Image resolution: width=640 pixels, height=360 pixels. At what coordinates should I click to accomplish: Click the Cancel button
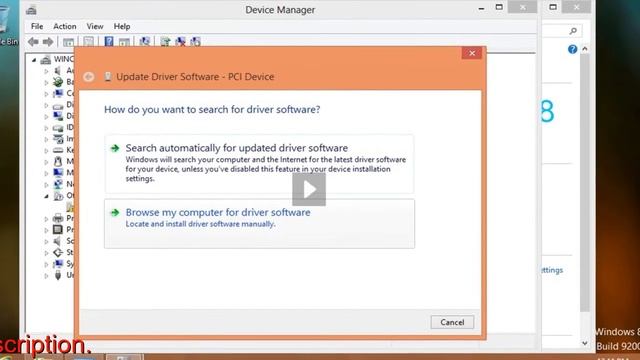pyautogui.click(x=452, y=322)
